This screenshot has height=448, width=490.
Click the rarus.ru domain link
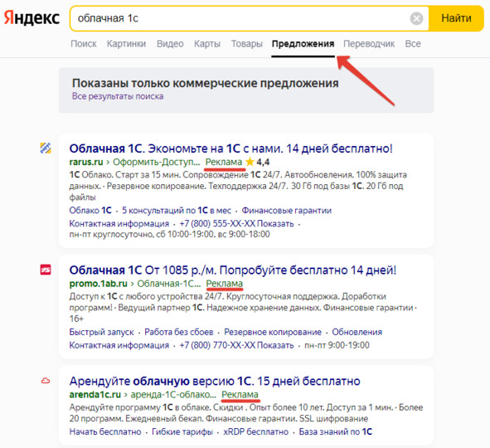(86, 162)
